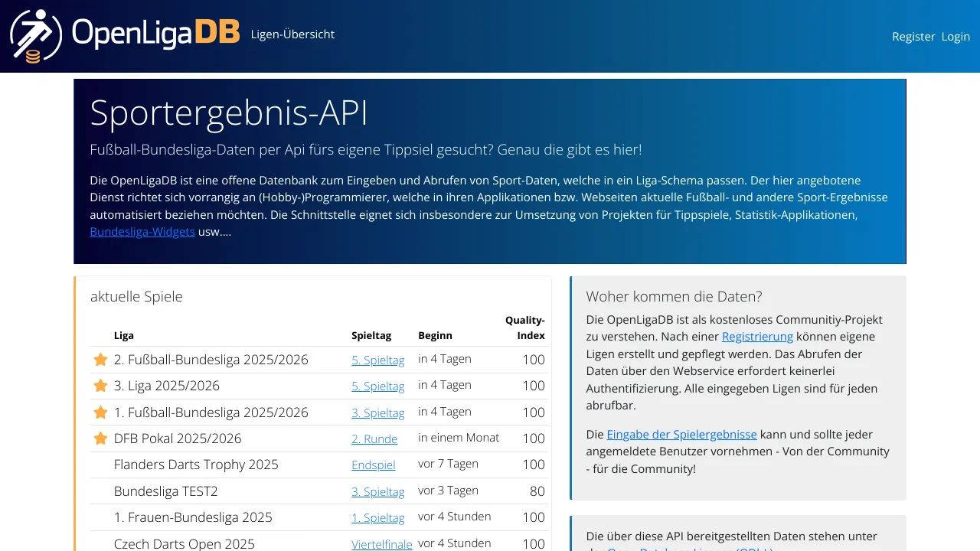Open the Login link in header
The width and height of the screenshot is (980, 551).
click(955, 37)
